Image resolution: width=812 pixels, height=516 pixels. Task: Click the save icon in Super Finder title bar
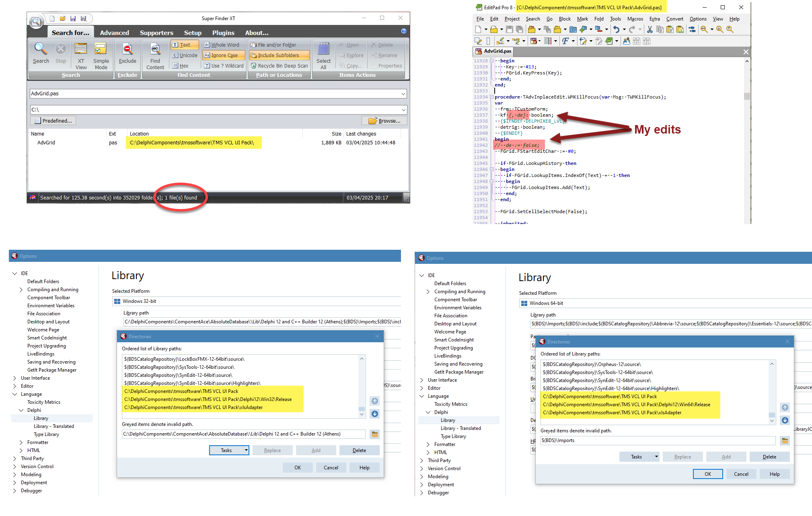point(73,19)
